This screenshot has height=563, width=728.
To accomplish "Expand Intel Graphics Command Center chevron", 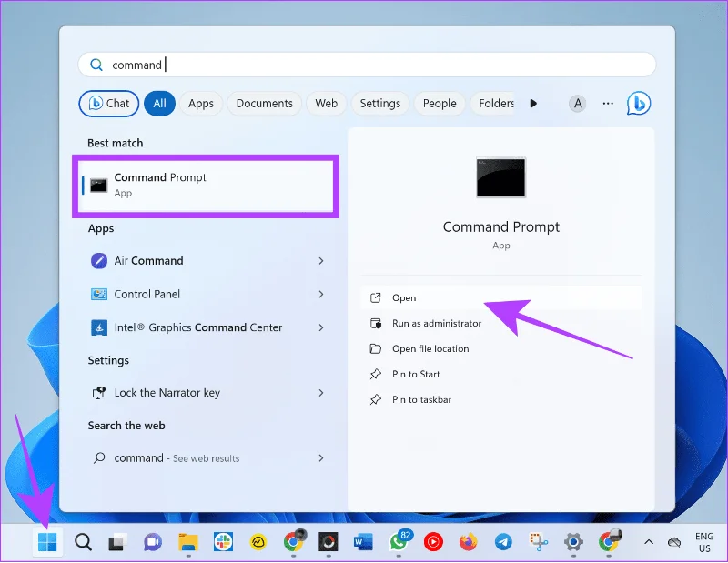I will pos(321,327).
